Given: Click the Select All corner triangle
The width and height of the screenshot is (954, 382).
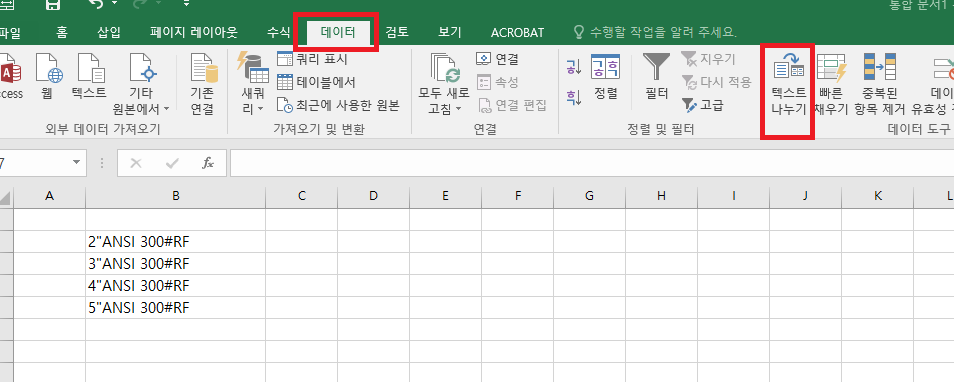Looking at the screenshot, I should click(6, 197).
